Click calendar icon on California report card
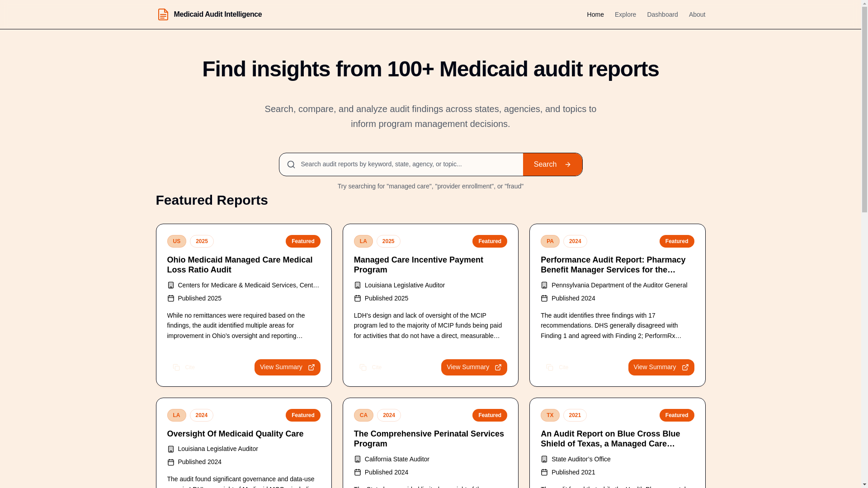 point(357,472)
